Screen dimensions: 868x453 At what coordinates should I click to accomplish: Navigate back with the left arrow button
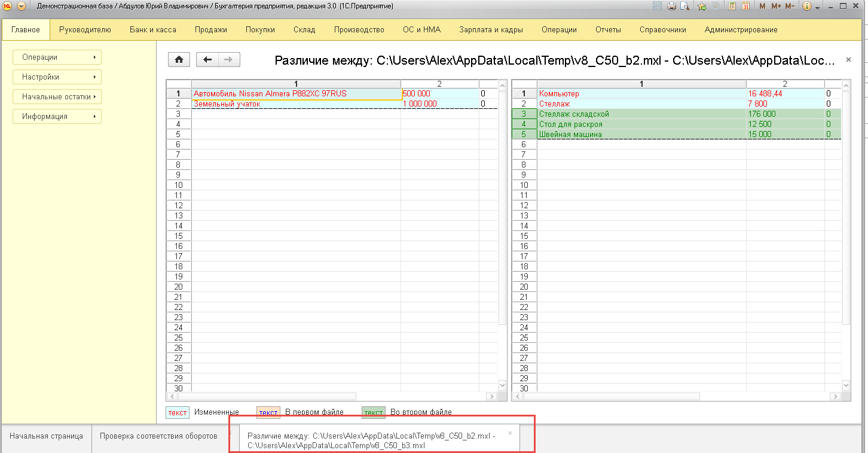pos(207,59)
